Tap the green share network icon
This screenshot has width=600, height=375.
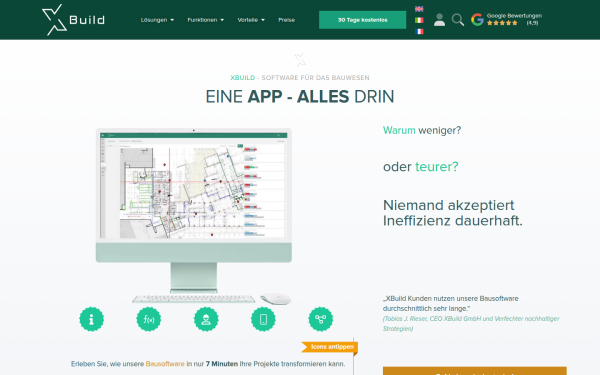point(321,319)
